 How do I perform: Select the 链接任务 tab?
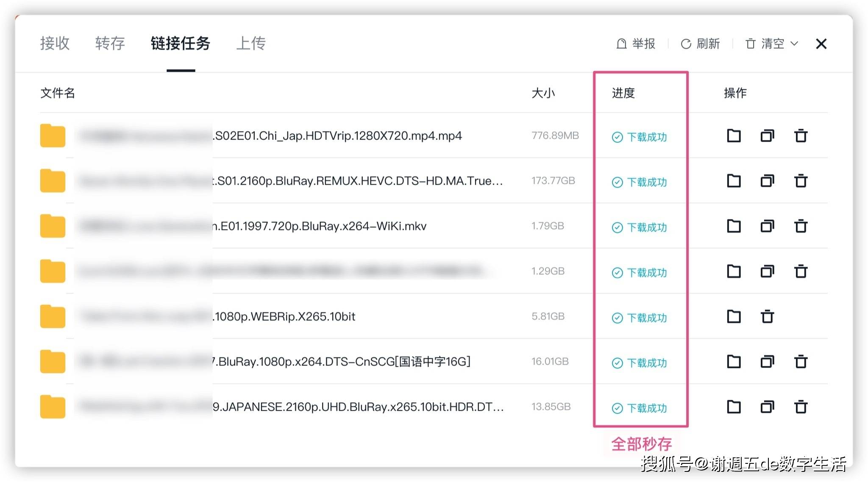(x=181, y=43)
